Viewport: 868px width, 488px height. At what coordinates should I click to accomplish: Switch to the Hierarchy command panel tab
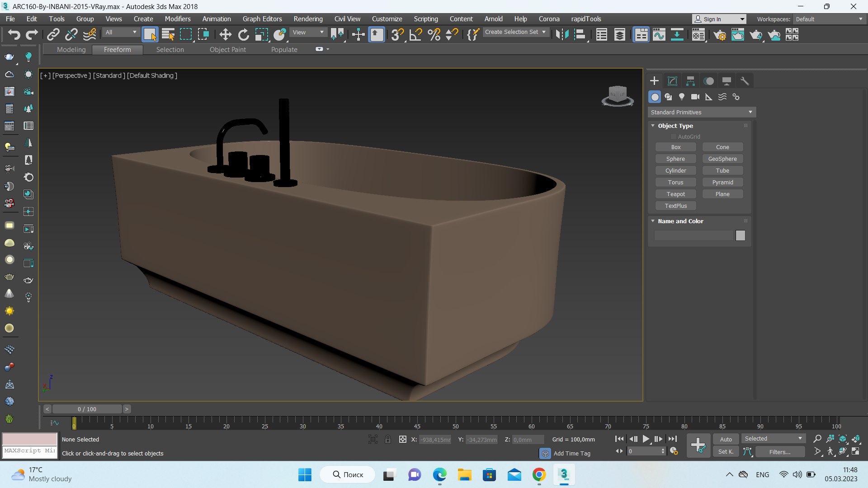tap(690, 81)
